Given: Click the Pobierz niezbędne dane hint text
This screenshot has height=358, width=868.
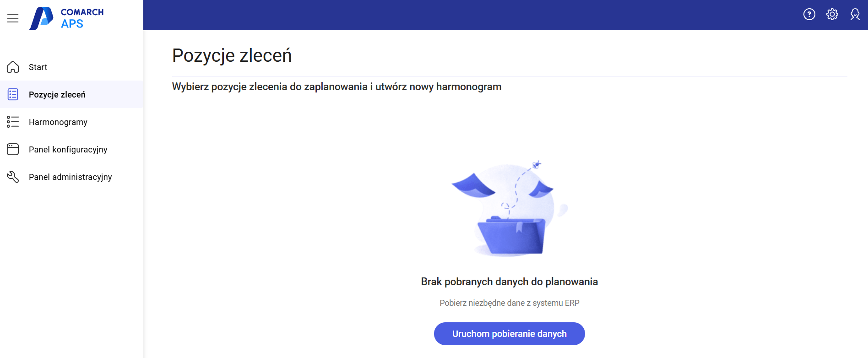Looking at the screenshot, I should pyautogui.click(x=509, y=303).
